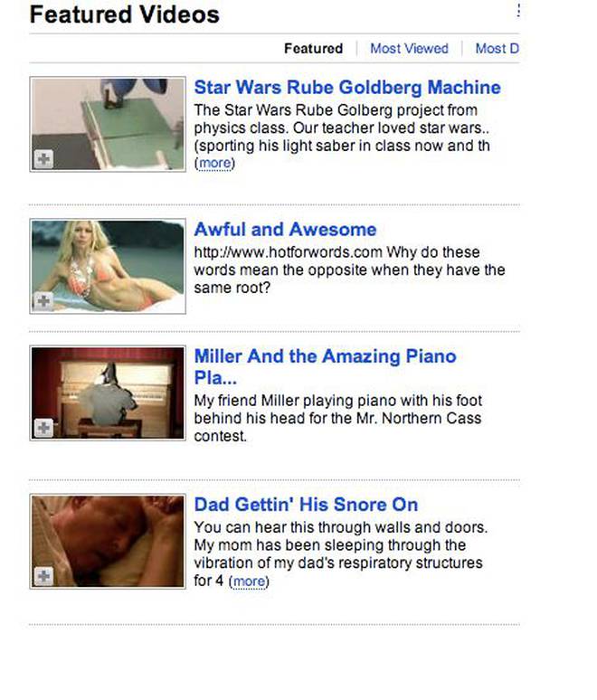Expand Dad snoring description via more link
Screen dimensions: 597x700
tap(249, 582)
